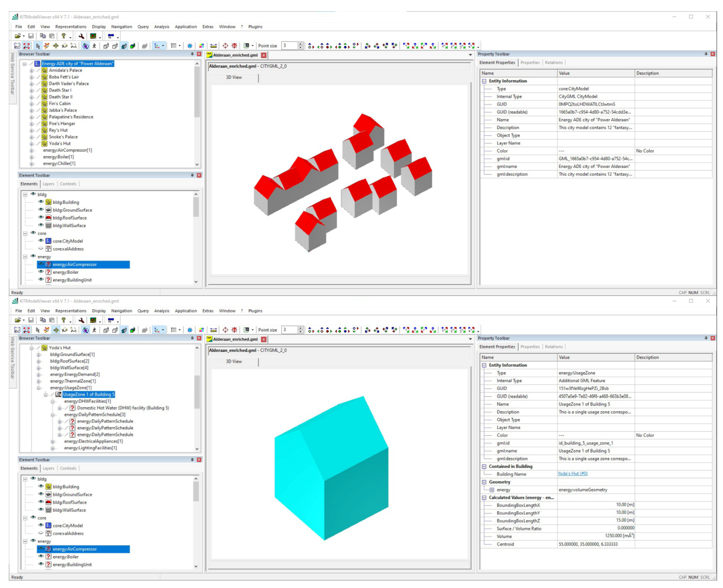
Task: Click the wrench settings icon in top window
Action: [x=81, y=36]
